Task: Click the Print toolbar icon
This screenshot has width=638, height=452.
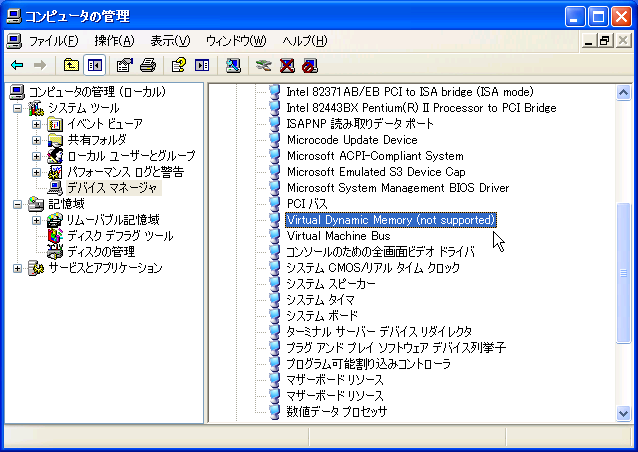Action: coord(148,65)
